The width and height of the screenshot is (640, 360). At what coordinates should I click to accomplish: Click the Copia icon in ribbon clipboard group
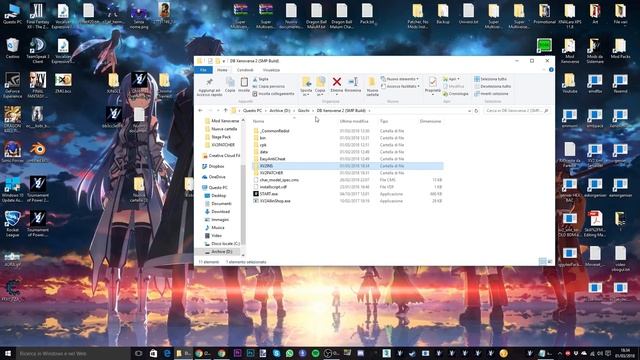coord(230,82)
